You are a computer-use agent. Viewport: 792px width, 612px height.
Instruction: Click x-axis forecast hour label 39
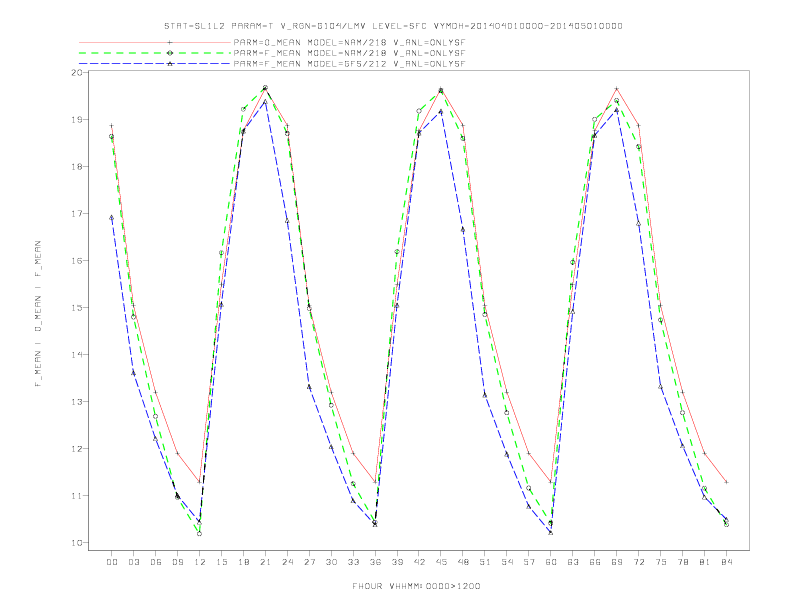pos(397,562)
